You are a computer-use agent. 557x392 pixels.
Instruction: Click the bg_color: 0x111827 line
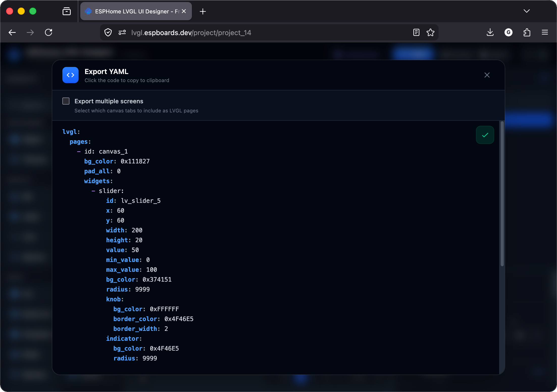(x=117, y=161)
